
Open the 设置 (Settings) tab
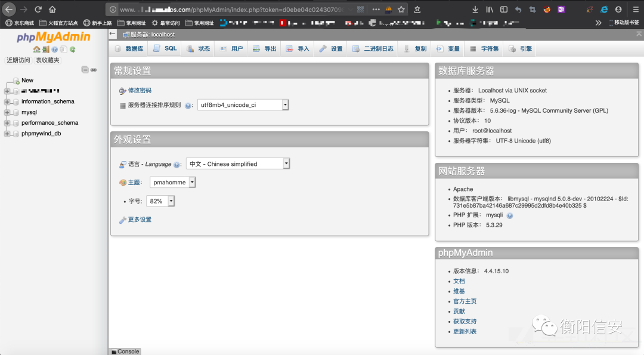pyautogui.click(x=331, y=48)
